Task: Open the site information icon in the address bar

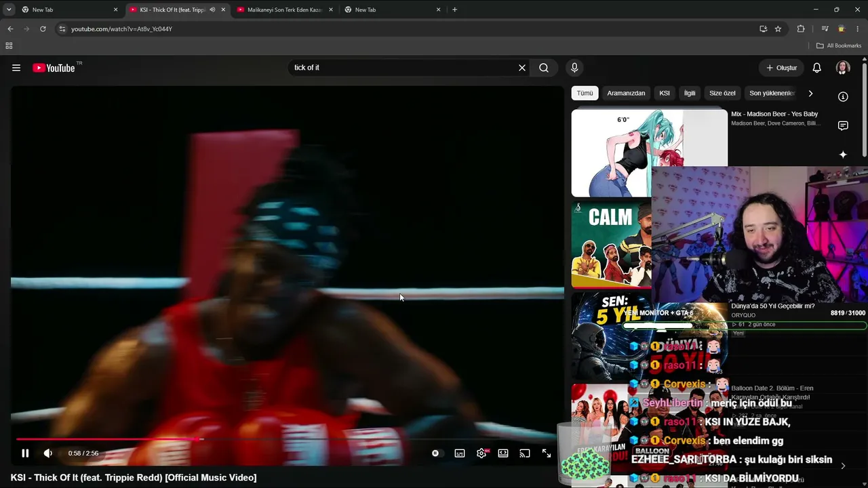Action: click(62, 29)
